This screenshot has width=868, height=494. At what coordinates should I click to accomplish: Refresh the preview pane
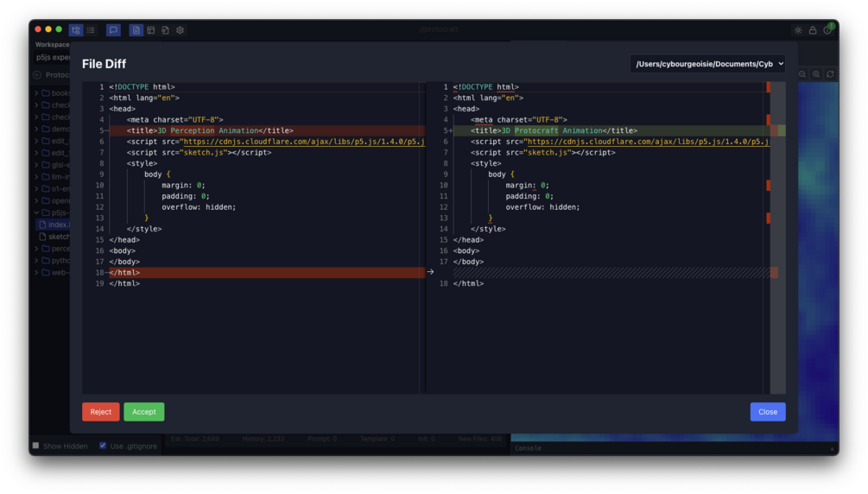click(x=830, y=74)
